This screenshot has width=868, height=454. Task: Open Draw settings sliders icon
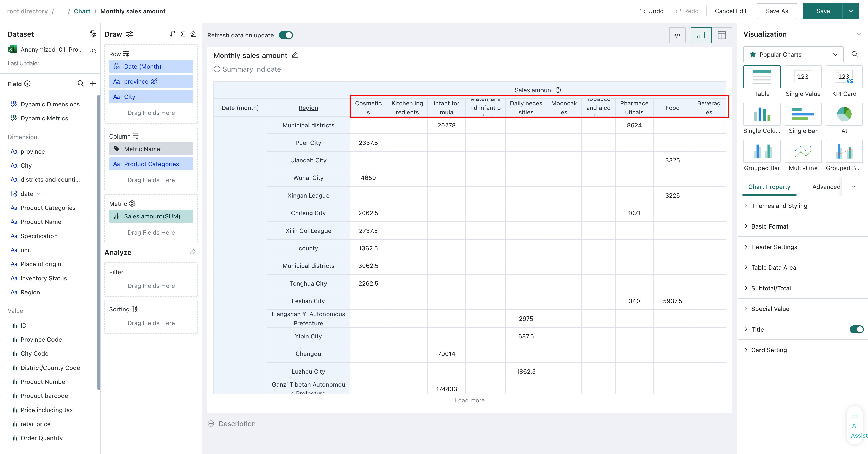[129, 34]
